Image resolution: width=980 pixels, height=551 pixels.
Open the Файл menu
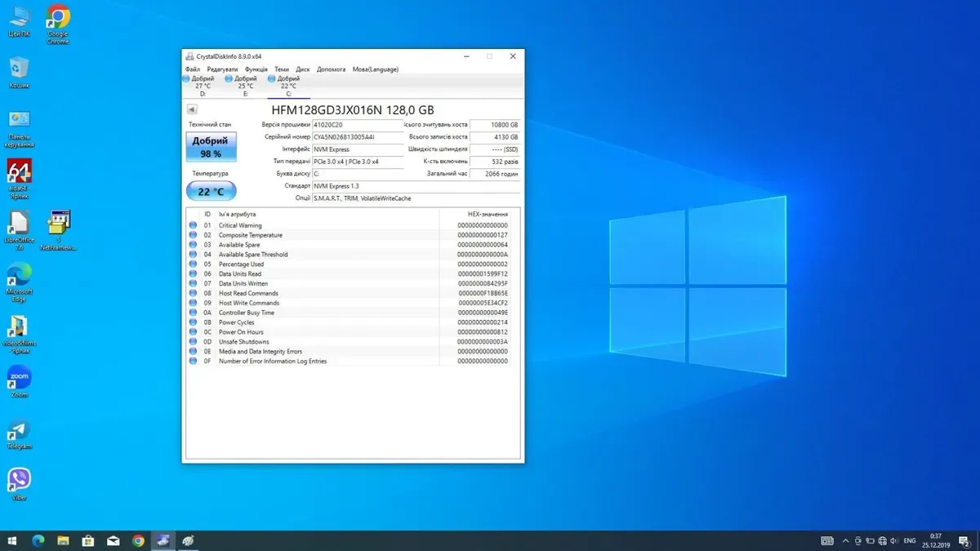(192, 69)
